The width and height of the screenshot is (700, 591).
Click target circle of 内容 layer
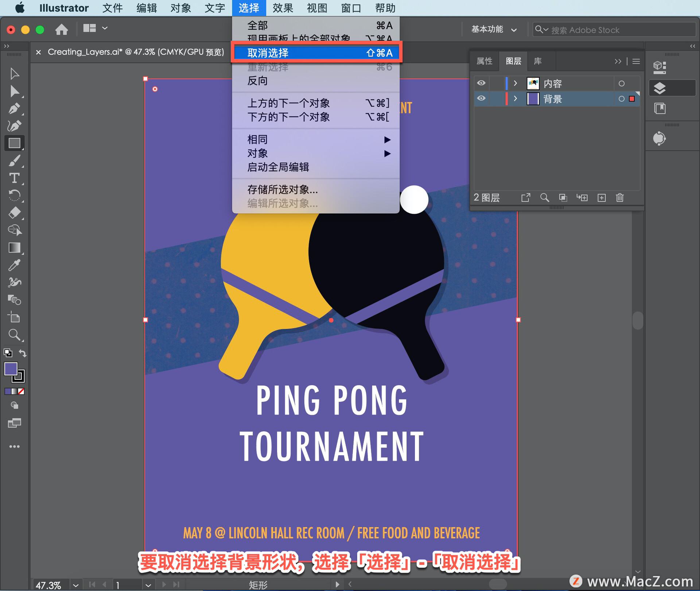click(622, 84)
